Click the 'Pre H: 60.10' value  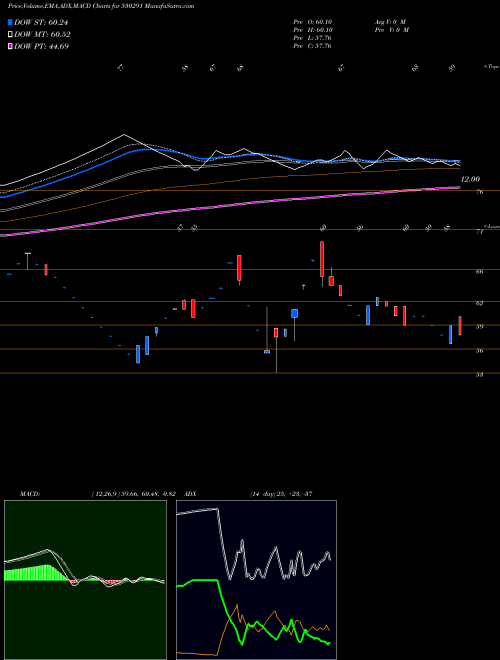point(313,30)
